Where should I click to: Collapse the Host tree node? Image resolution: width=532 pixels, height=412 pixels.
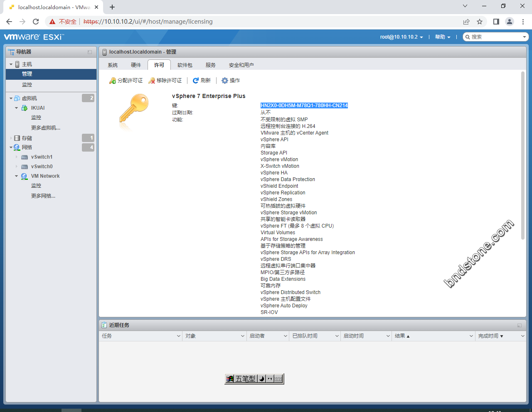(x=11, y=64)
